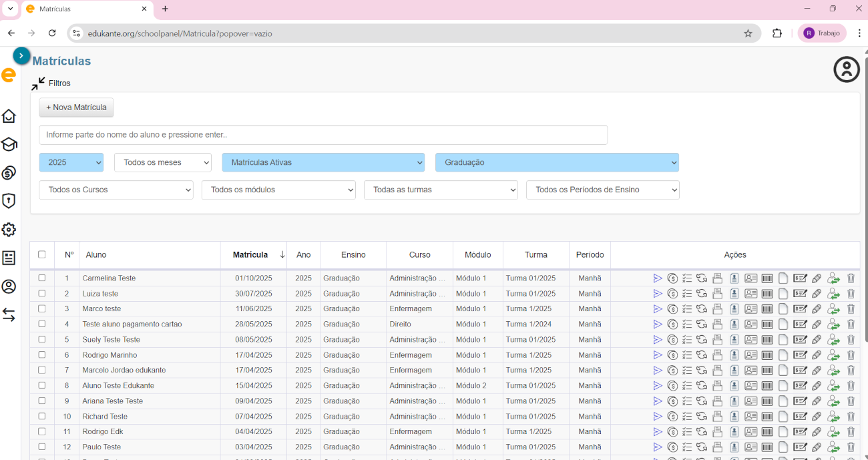The width and height of the screenshot is (868, 460).
Task: Click the coin payment icon for Suely Teste Teste
Action: pos(672,340)
